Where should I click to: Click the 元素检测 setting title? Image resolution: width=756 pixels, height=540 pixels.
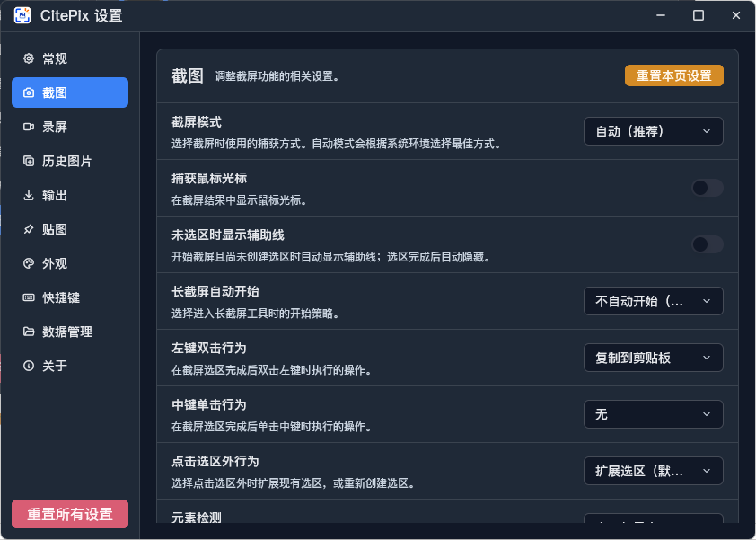click(x=197, y=518)
